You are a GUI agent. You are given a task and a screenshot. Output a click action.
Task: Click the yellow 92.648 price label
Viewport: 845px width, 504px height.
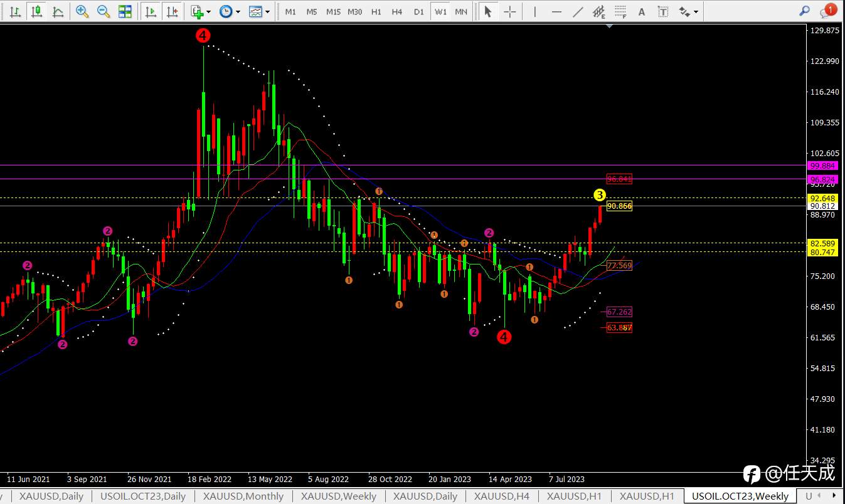tap(822, 198)
